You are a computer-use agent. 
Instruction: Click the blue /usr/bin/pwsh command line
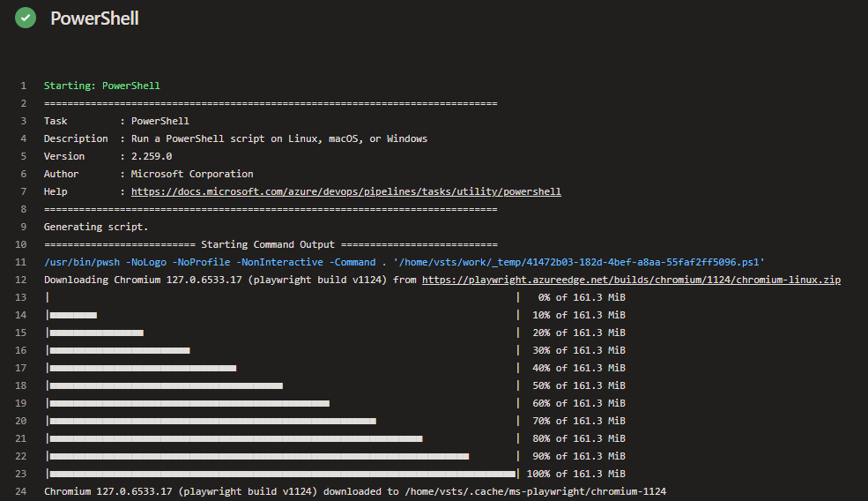click(x=404, y=262)
